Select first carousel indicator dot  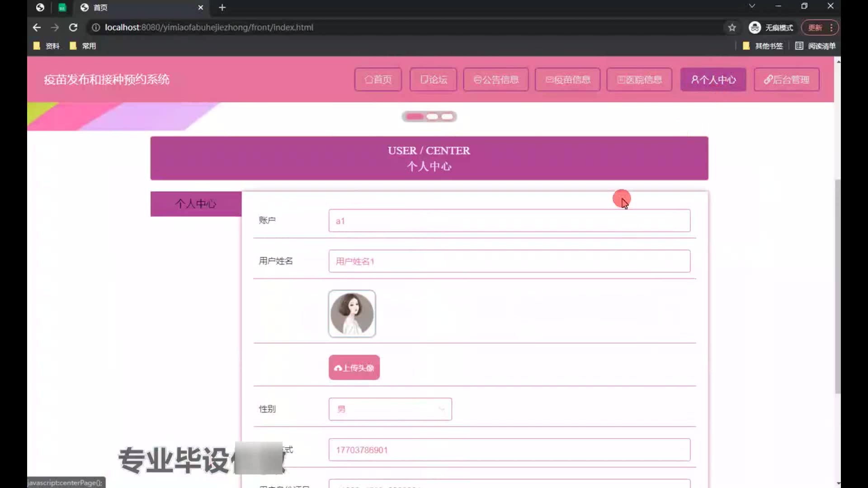click(x=415, y=117)
